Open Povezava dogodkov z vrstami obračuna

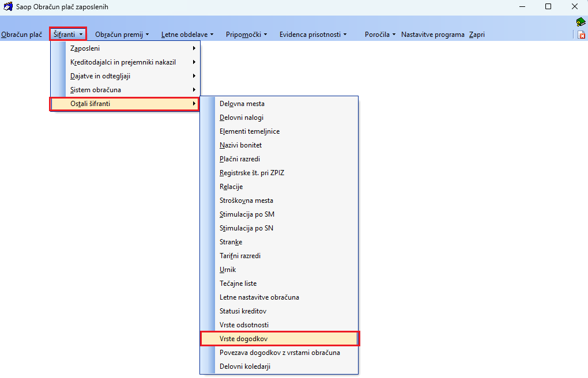pyautogui.click(x=279, y=353)
